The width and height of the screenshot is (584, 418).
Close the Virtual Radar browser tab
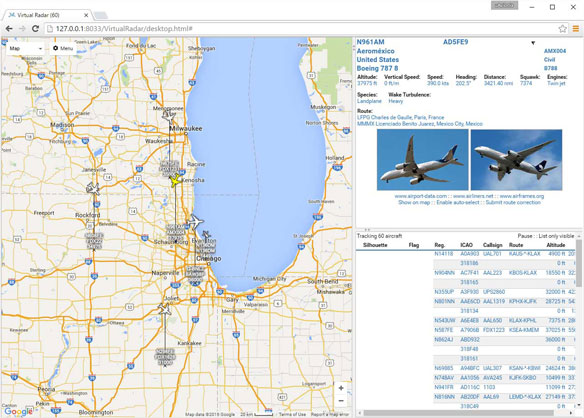(x=86, y=15)
